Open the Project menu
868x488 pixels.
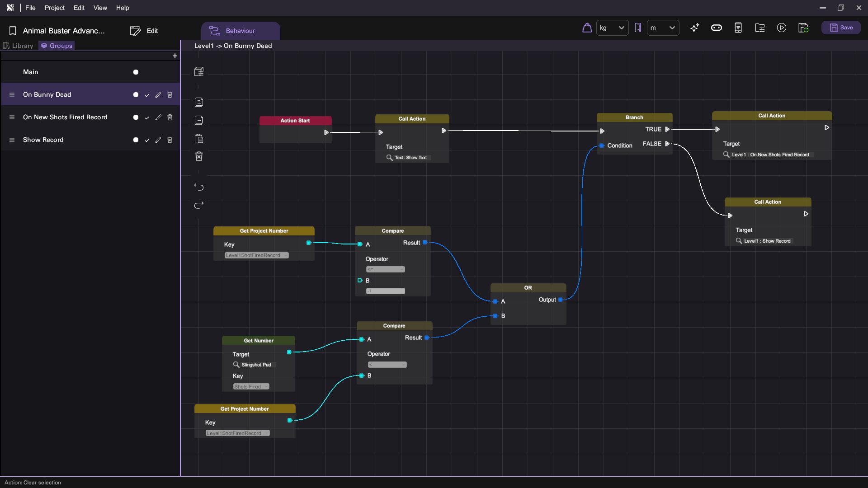[x=54, y=8]
